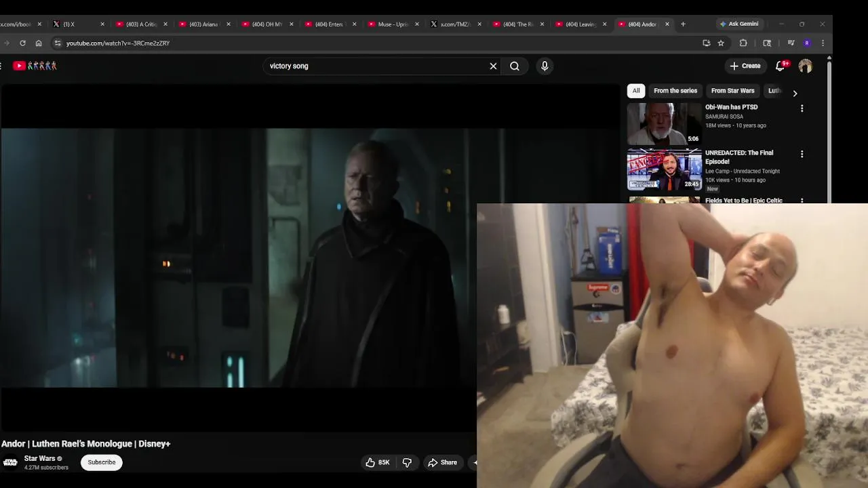Select the From Star Wars chip
Screen dimensions: 868x488
tap(732, 91)
